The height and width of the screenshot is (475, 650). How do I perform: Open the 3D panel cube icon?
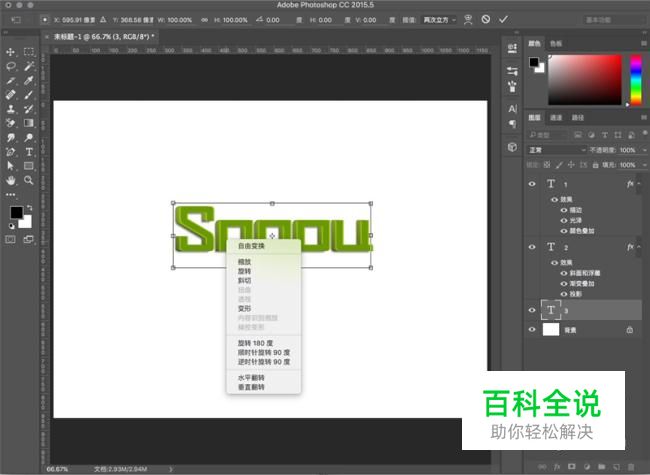pyautogui.click(x=512, y=147)
